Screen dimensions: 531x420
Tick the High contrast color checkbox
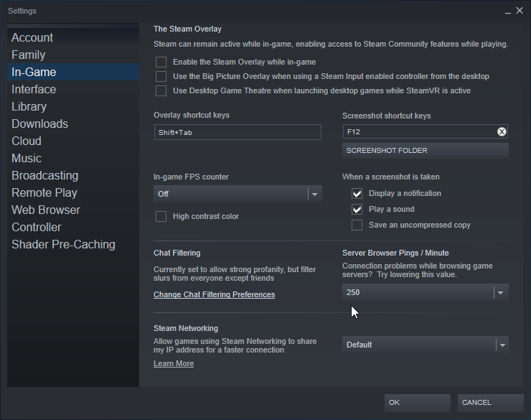(161, 217)
